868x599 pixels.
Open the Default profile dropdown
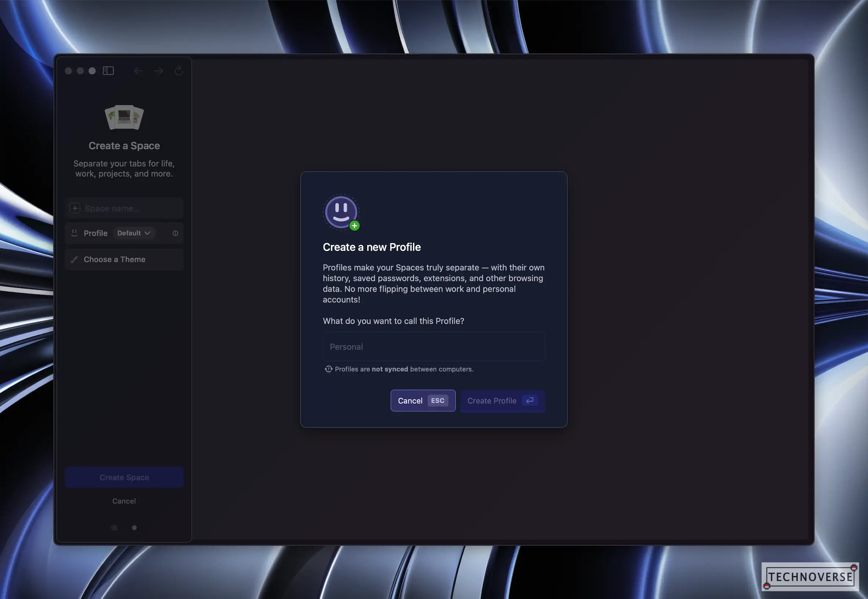coord(134,233)
